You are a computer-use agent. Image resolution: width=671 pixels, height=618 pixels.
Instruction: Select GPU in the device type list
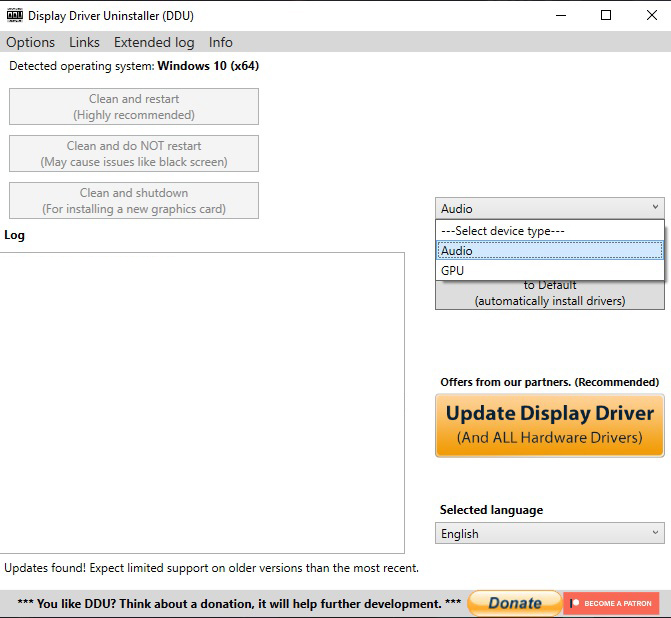pyautogui.click(x=550, y=270)
